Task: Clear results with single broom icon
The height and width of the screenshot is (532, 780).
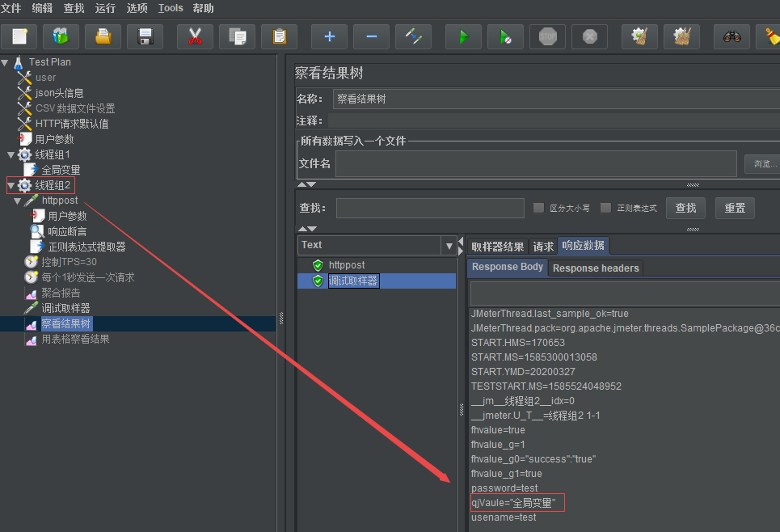Action: click(639, 36)
